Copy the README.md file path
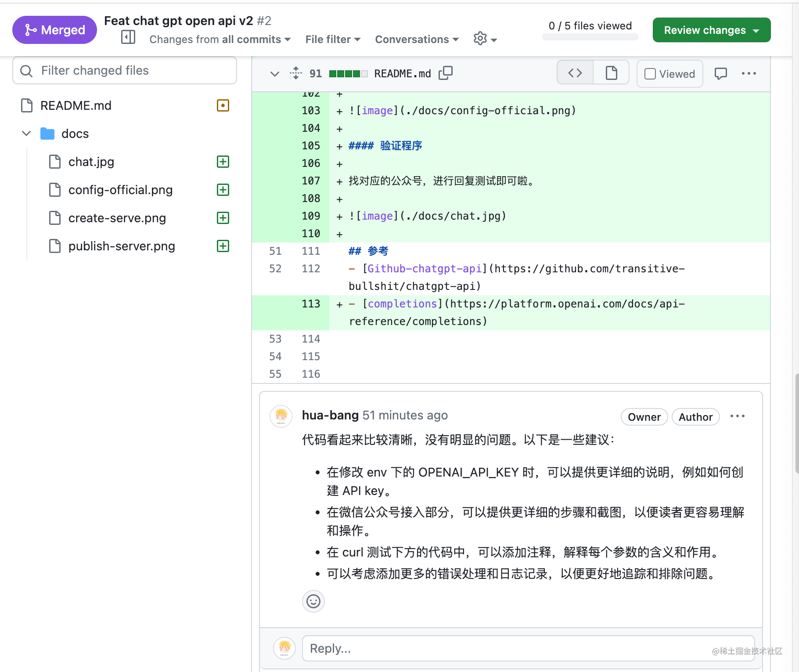Viewport: 799px width, 672px height. tap(446, 73)
